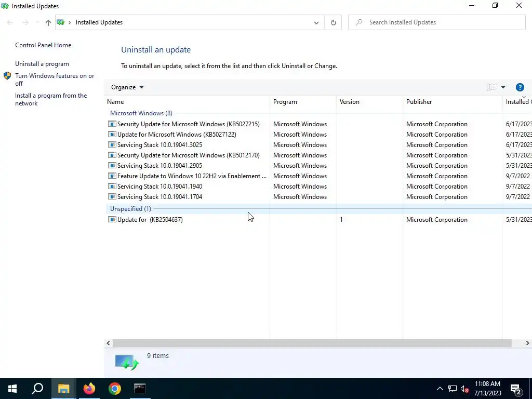Click Microsoft Corporation publisher of KB2504637
532x399 pixels.
(x=436, y=220)
